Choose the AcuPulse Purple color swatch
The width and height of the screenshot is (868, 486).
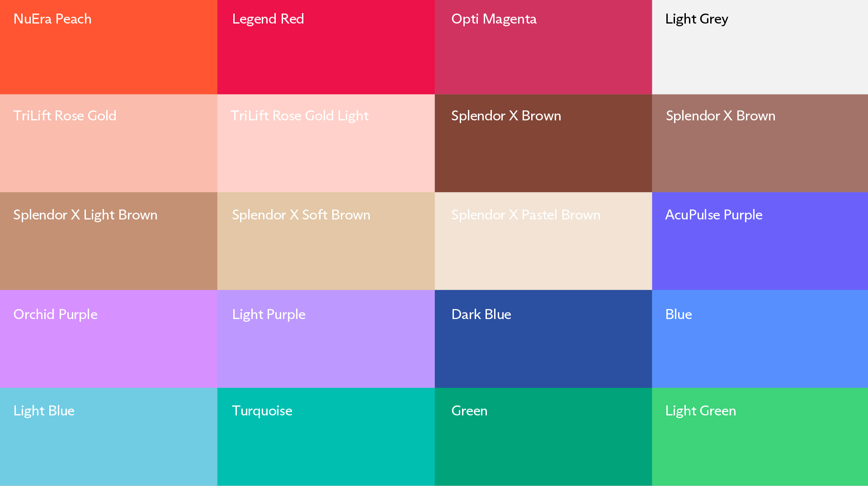760,241
